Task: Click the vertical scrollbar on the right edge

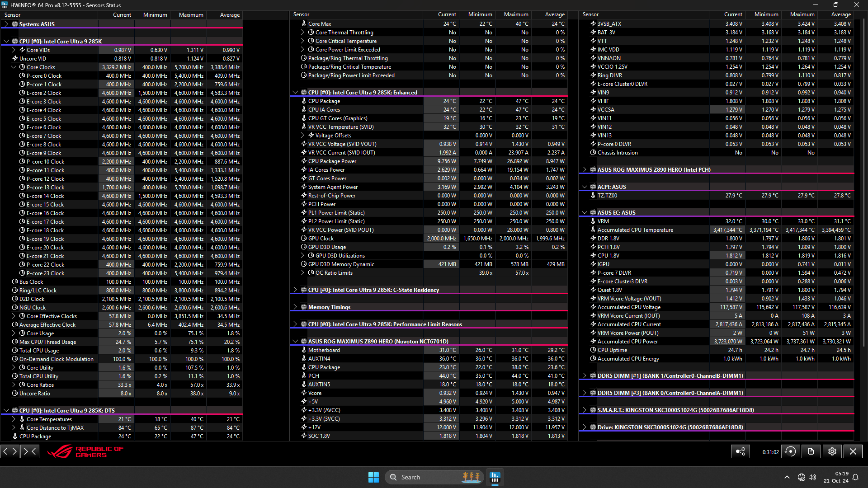Action: coord(864,181)
